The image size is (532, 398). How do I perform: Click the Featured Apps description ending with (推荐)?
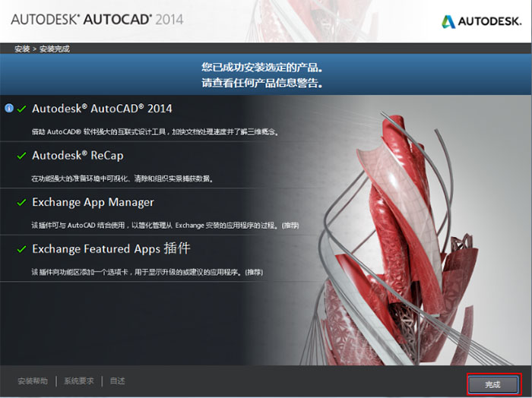click(x=147, y=272)
